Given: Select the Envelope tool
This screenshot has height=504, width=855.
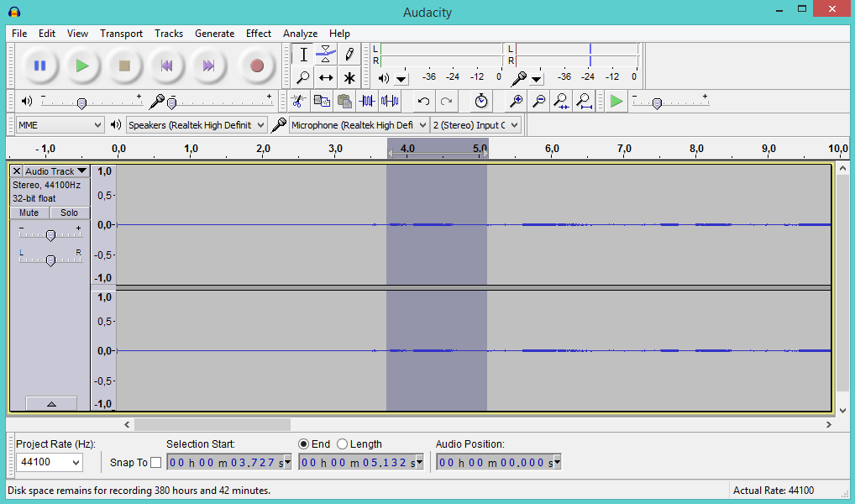Looking at the screenshot, I should click(326, 55).
